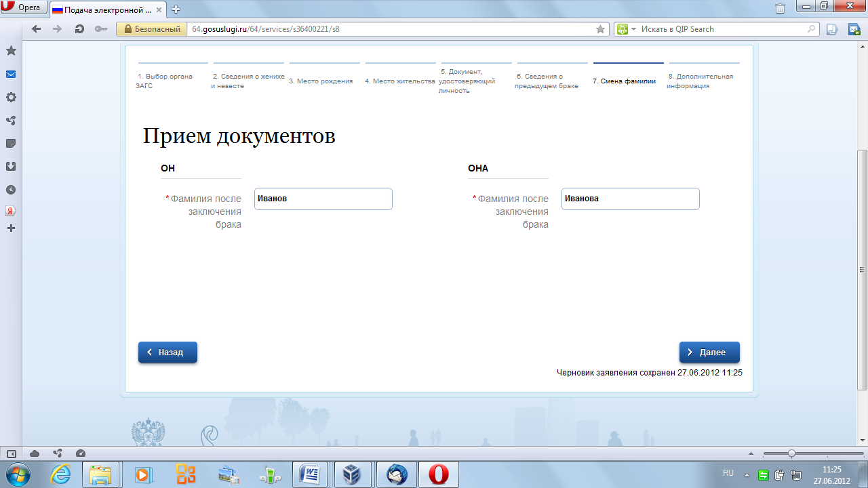The height and width of the screenshot is (488, 868).
Task: Go to step '8. Дополнительная информация'
Action: [x=700, y=81]
